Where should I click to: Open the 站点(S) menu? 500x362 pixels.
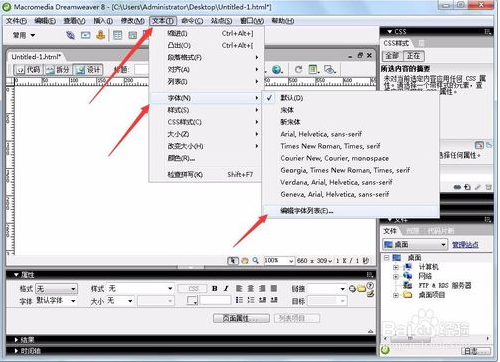(x=221, y=21)
